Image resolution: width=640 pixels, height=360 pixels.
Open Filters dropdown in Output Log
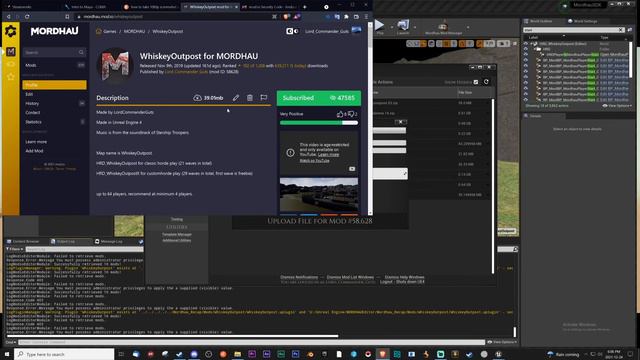tap(15, 249)
